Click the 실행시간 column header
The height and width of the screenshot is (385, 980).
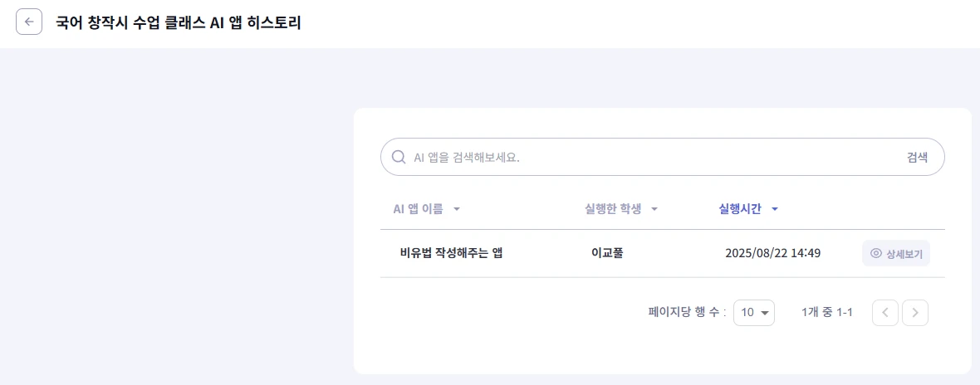click(740, 209)
